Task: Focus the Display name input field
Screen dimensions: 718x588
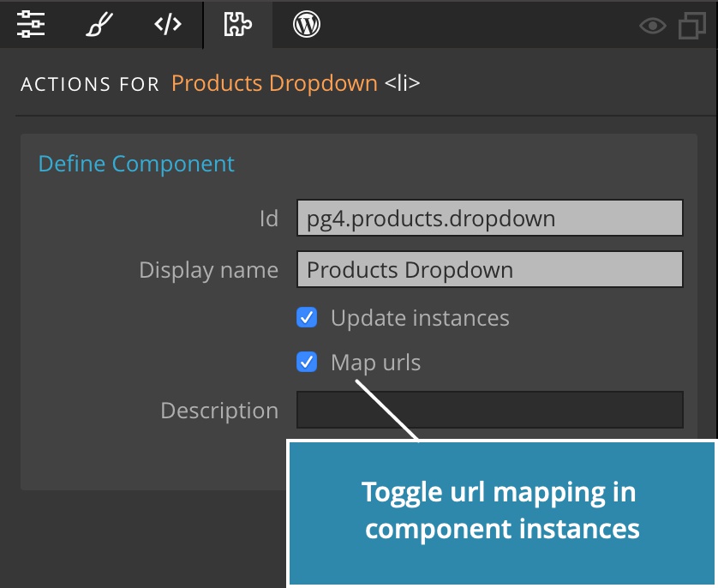Action: coord(490,269)
